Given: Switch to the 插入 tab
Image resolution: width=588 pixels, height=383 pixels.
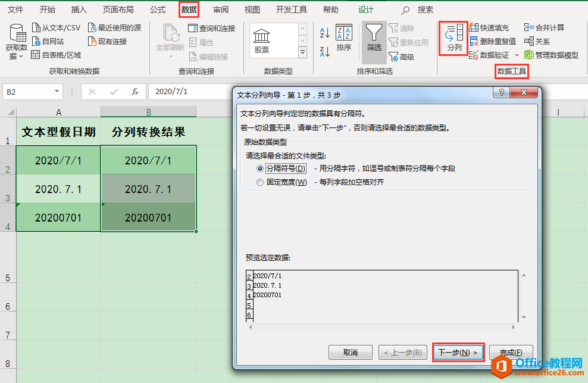Looking at the screenshot, I should click(x=79, y=10).
